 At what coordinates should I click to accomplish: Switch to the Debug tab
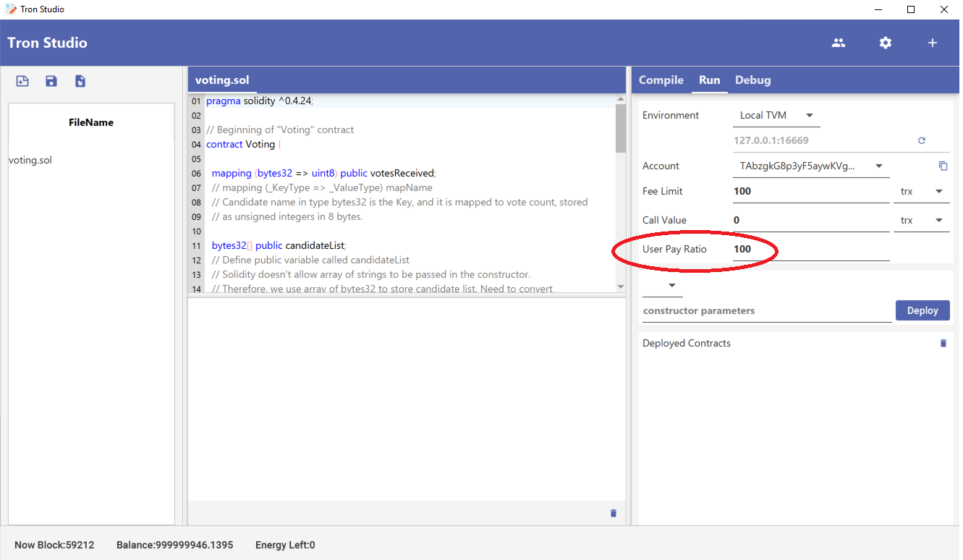[753, 80]
